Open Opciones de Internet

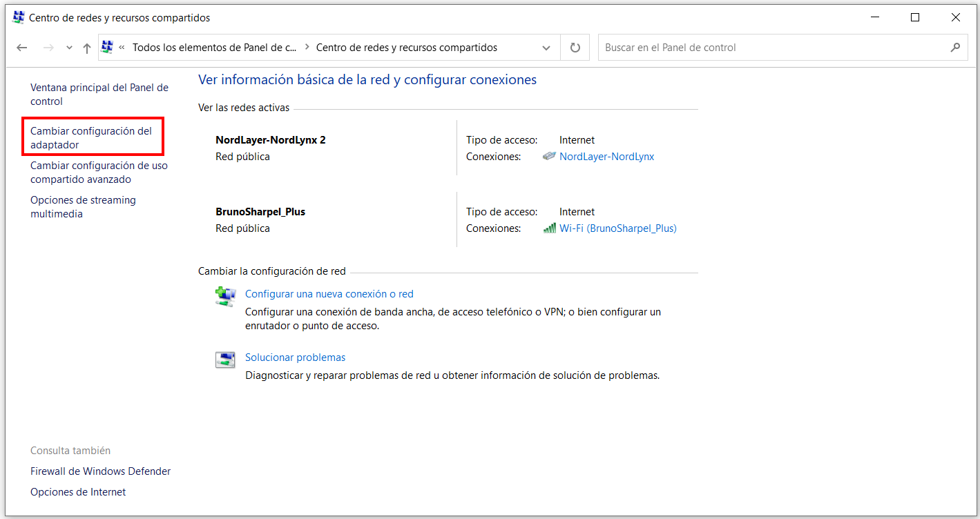tap(77, 491)
